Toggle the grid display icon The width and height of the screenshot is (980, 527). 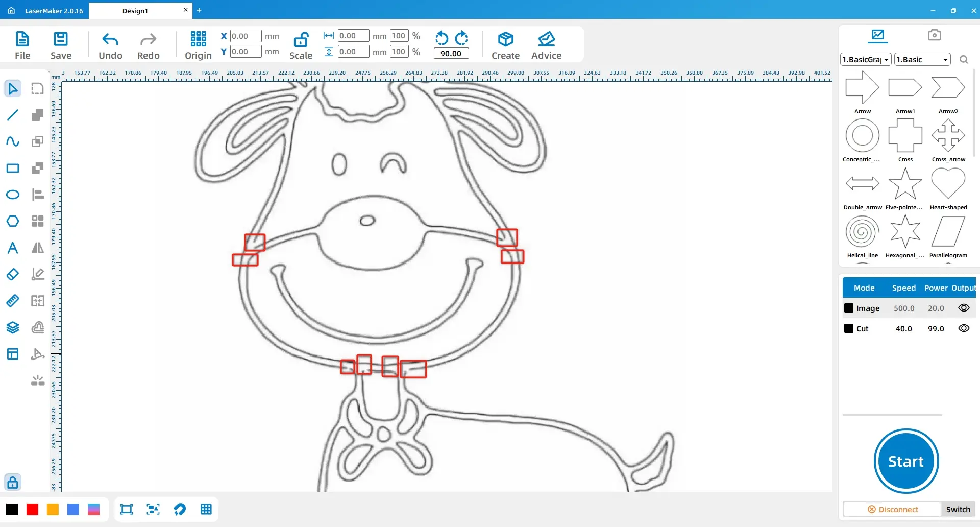coord(206,509)
